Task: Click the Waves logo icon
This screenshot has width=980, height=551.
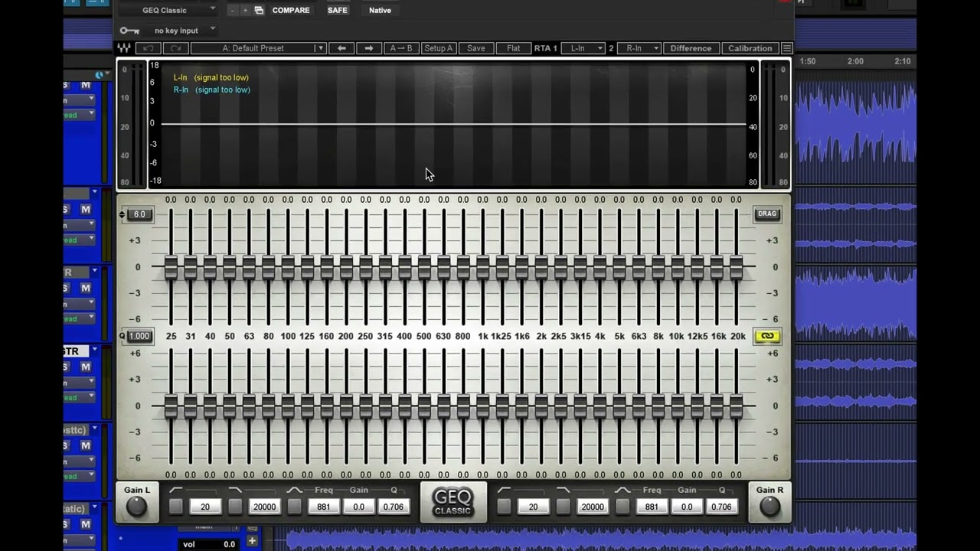Action: pyautogui.click(x=124, y=48)
